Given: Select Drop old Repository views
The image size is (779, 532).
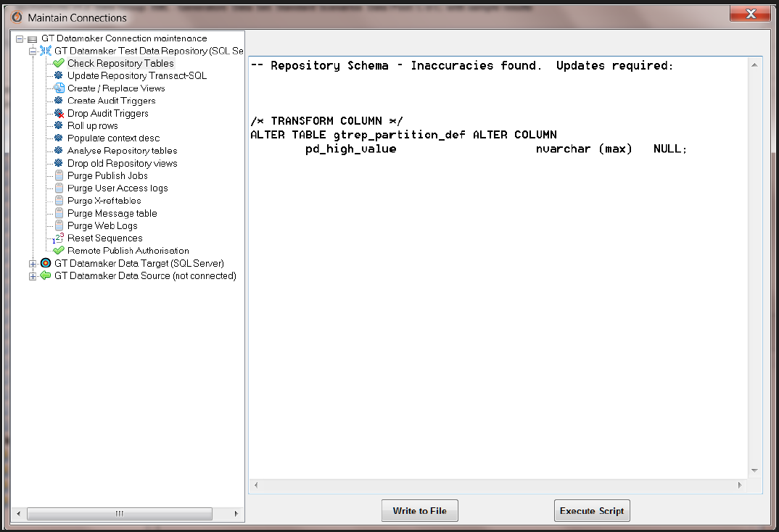Looking at the screenshot, I should point(122,163).
